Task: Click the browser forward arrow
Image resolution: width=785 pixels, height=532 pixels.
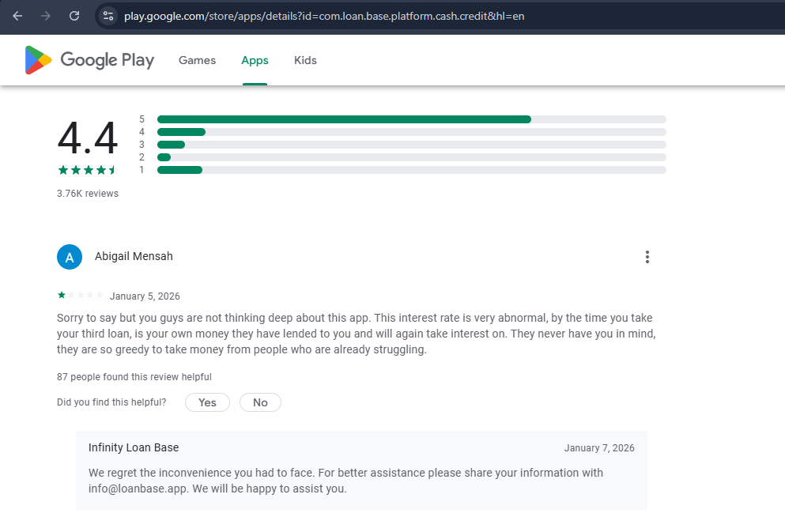Action: tap(46, 16)
